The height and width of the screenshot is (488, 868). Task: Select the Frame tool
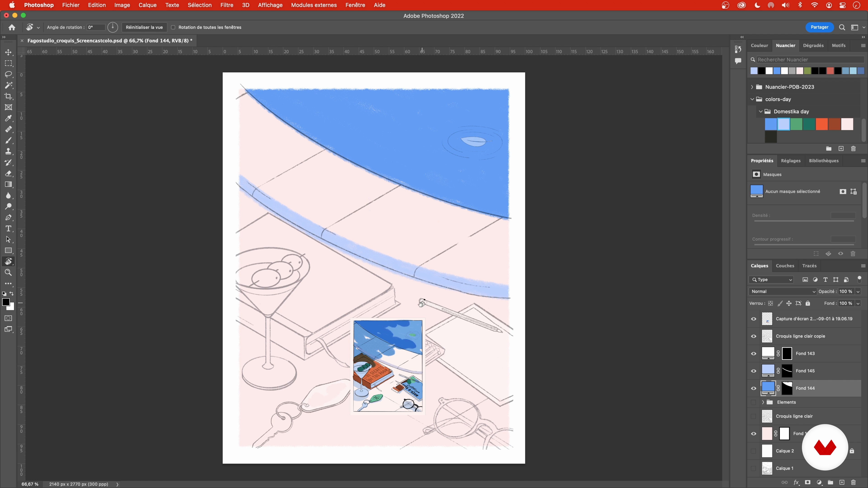[x=8, y=108]
